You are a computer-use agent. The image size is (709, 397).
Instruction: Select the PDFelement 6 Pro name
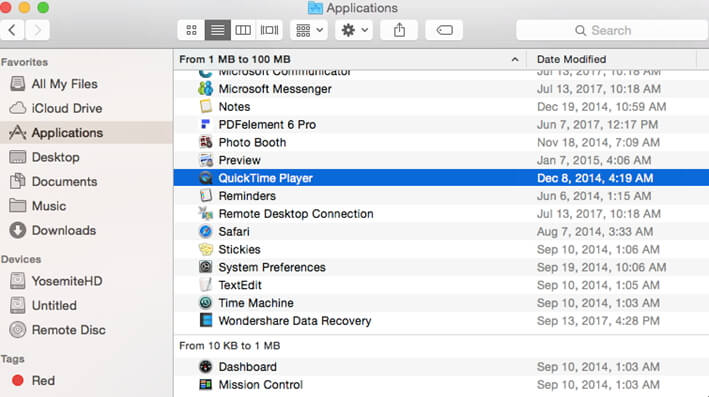click(x=267, y=124)
